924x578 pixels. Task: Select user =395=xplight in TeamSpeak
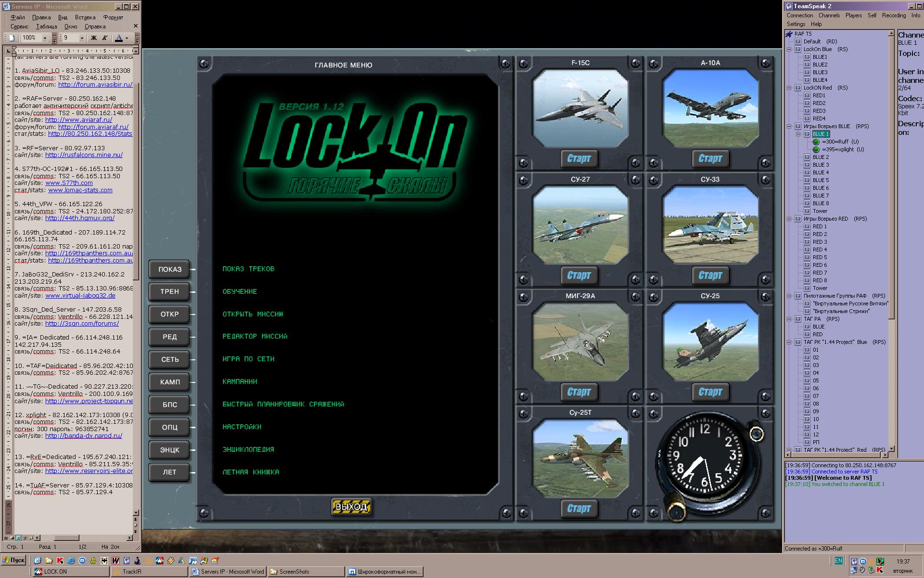point(843,149)
